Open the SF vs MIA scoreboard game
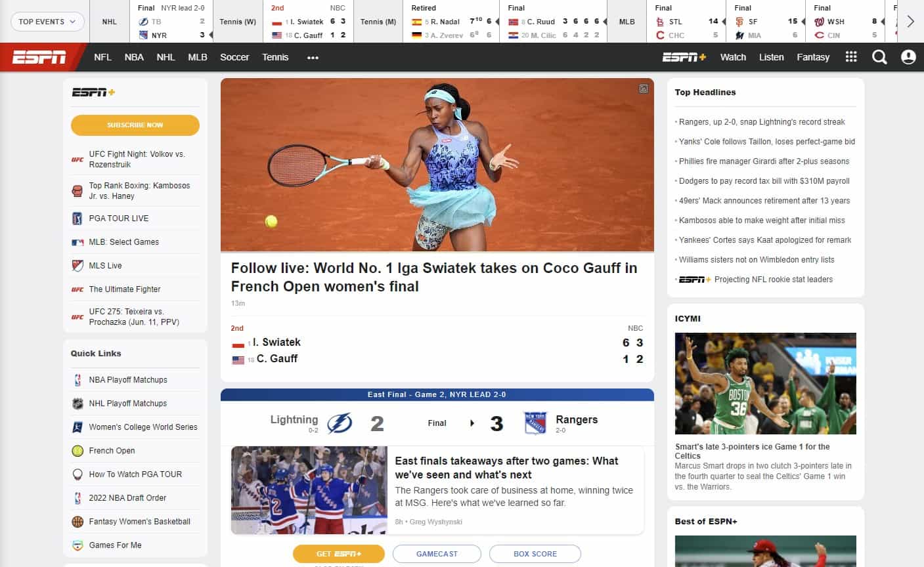 tap(766, 22)
